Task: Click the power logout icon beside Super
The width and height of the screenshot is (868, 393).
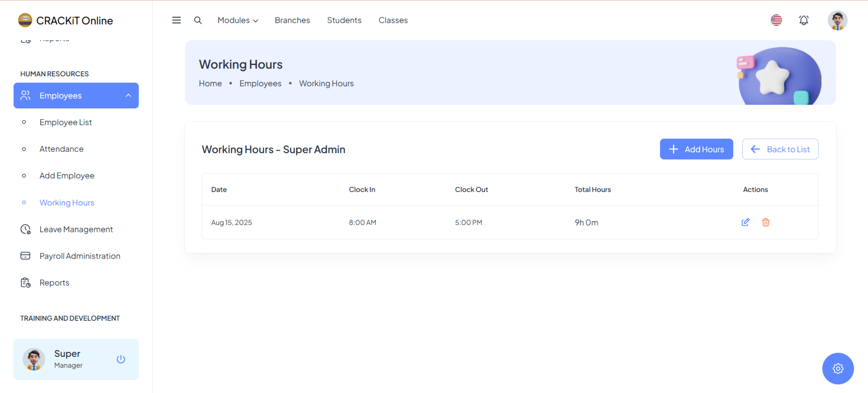Action: (121, 359)
